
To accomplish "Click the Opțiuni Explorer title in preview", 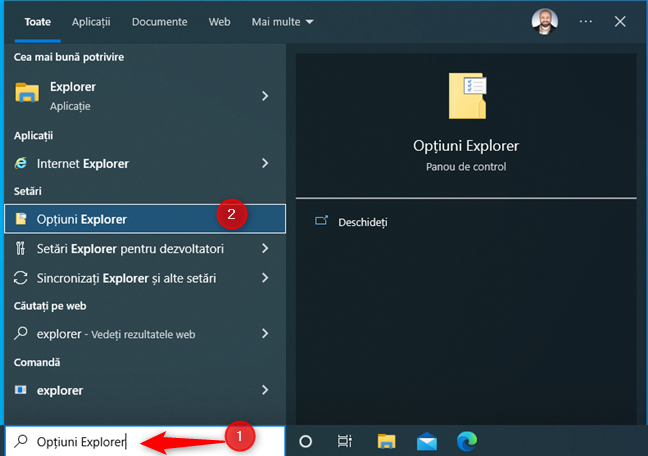I will [466, 146].
